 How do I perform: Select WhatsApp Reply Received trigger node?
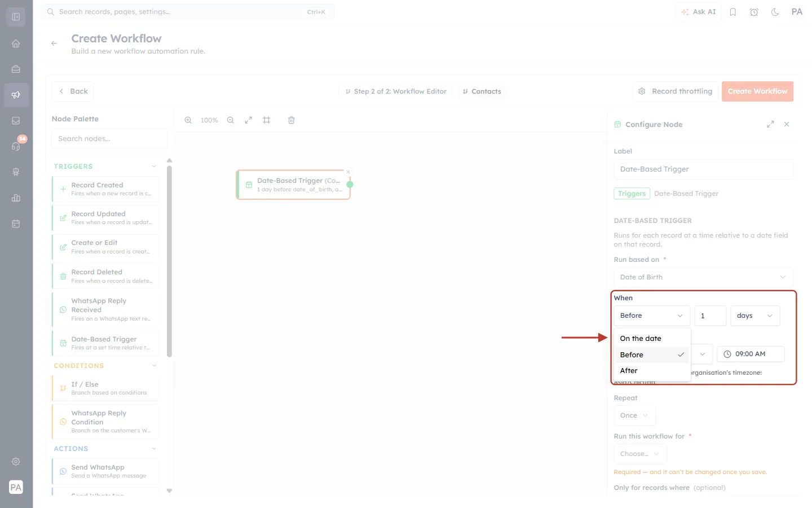105,309
